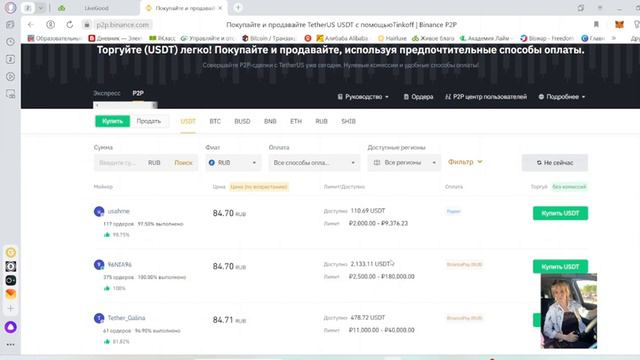Screen dimensions: 640x360
Task: Select the USDT currency tab
Action: click(x=188, y=121)
